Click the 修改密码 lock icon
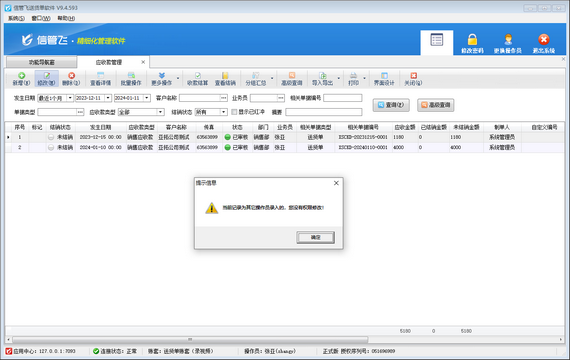 click(472, 39)
